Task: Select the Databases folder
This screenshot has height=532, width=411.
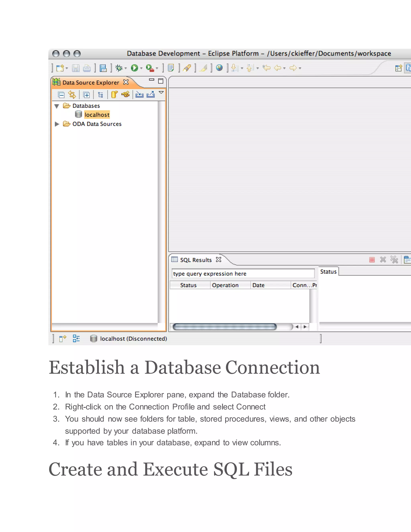Action: [86, 106]
